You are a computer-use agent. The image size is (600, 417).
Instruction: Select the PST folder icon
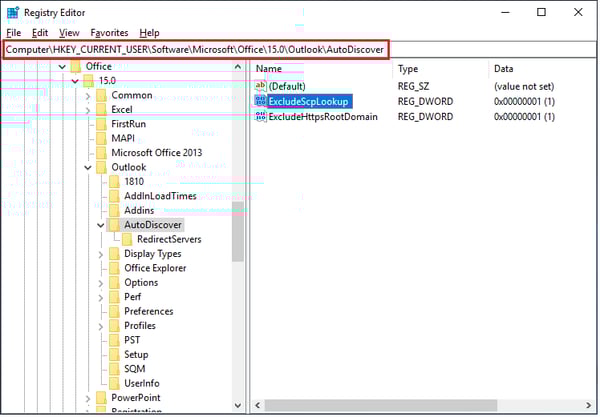click(x=114, y=340)
